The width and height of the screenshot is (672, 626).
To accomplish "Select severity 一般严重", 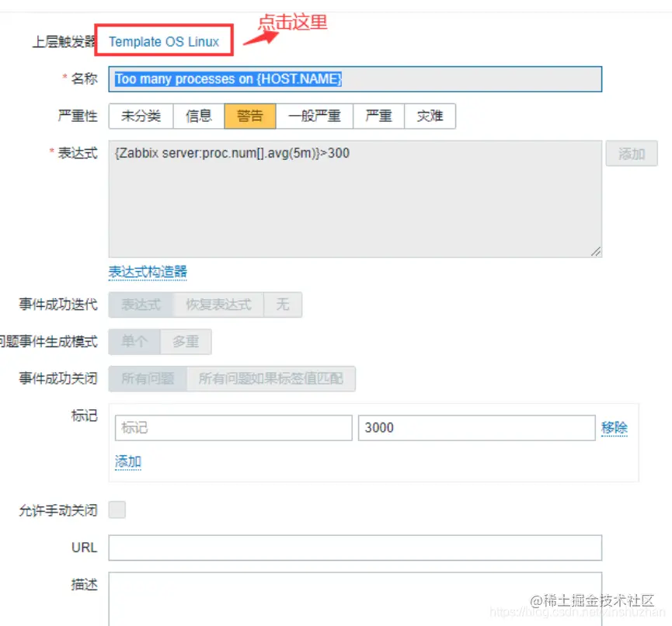I will coord(314,116).
